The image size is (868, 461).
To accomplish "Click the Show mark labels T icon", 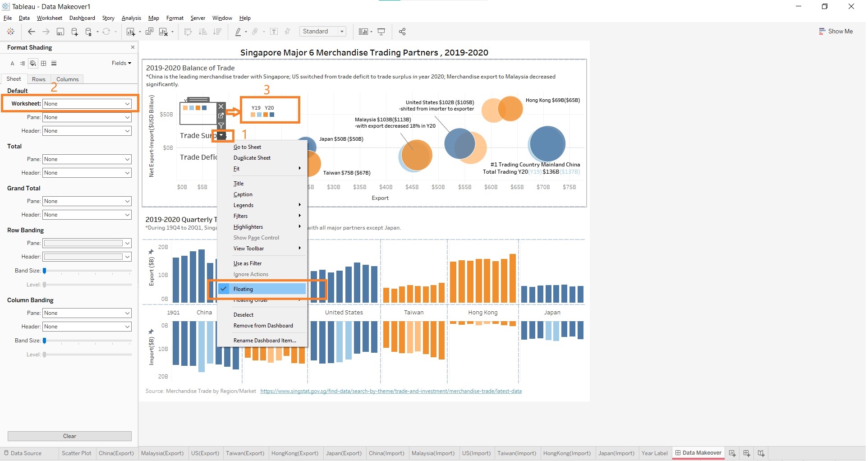I will coord(274,32).
